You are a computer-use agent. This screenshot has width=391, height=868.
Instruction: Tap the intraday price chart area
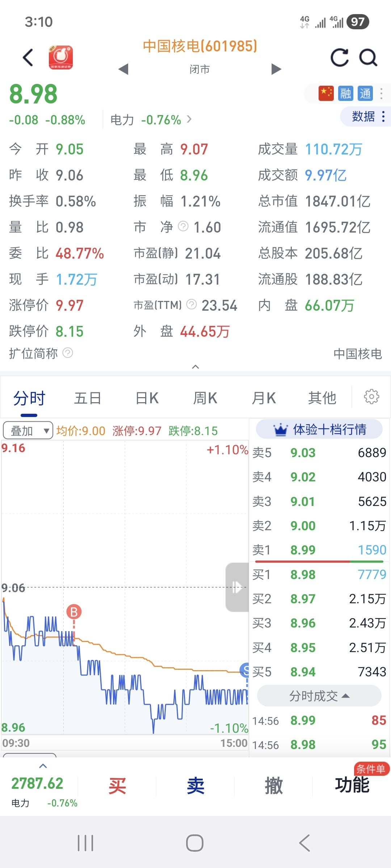point(125,588)
